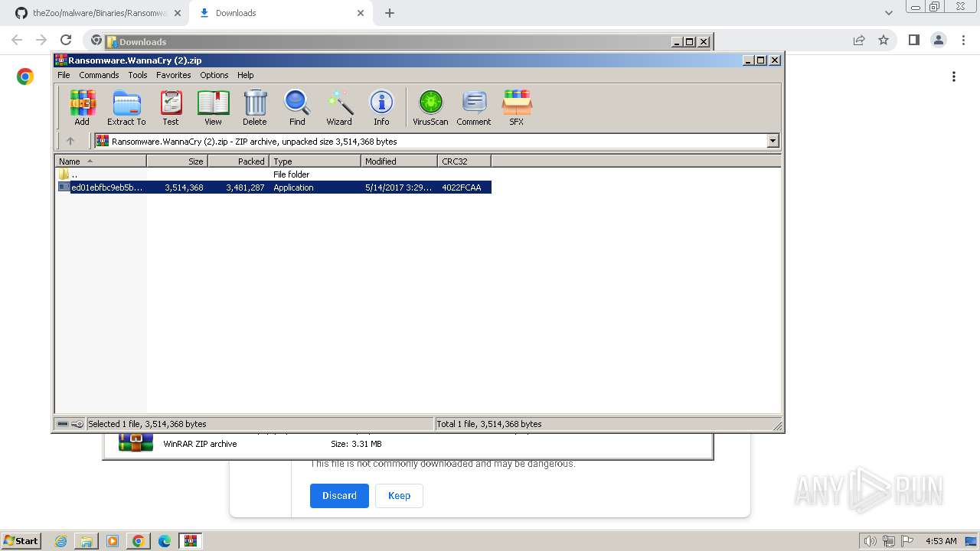This screenshot has height=551, width=980.
Task: Open the Favorites menu
Action: (x=174, y=75)
